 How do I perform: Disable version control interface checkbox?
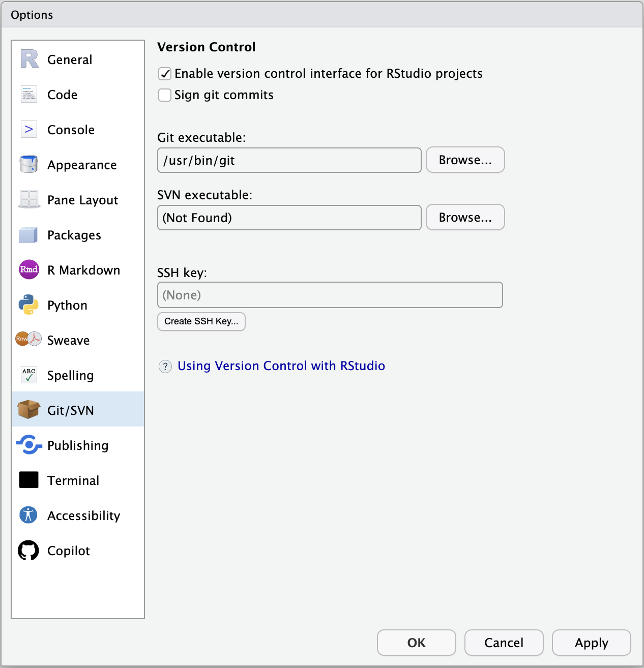click(165, 74)
